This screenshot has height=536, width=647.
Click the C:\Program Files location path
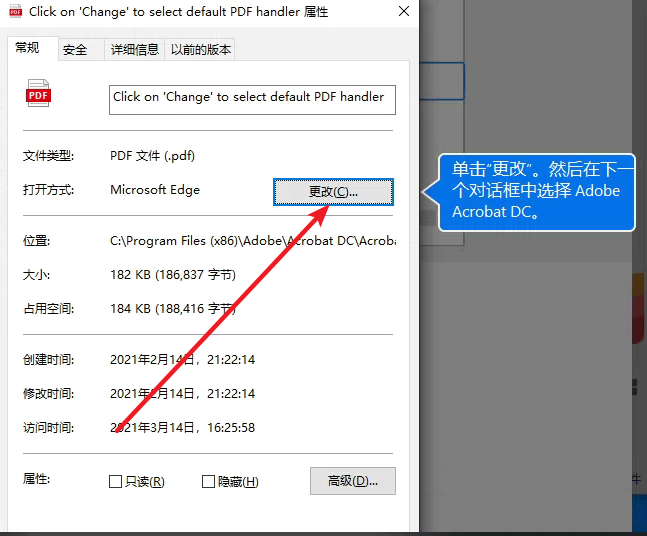pos(253,241)
